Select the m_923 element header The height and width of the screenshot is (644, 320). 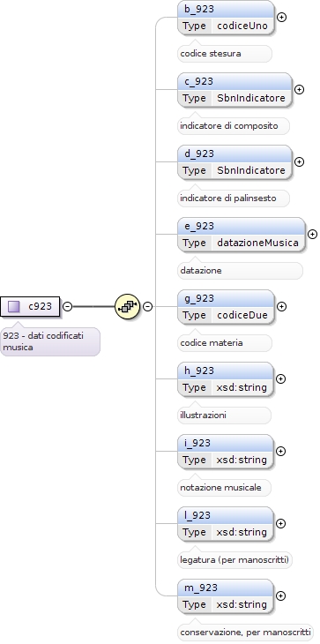click(x=225, y=588)
